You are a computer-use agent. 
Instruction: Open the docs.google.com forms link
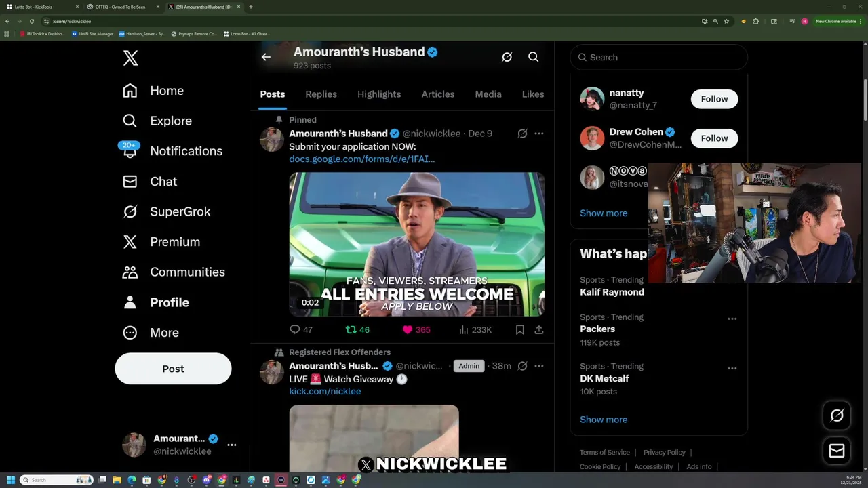362,159
